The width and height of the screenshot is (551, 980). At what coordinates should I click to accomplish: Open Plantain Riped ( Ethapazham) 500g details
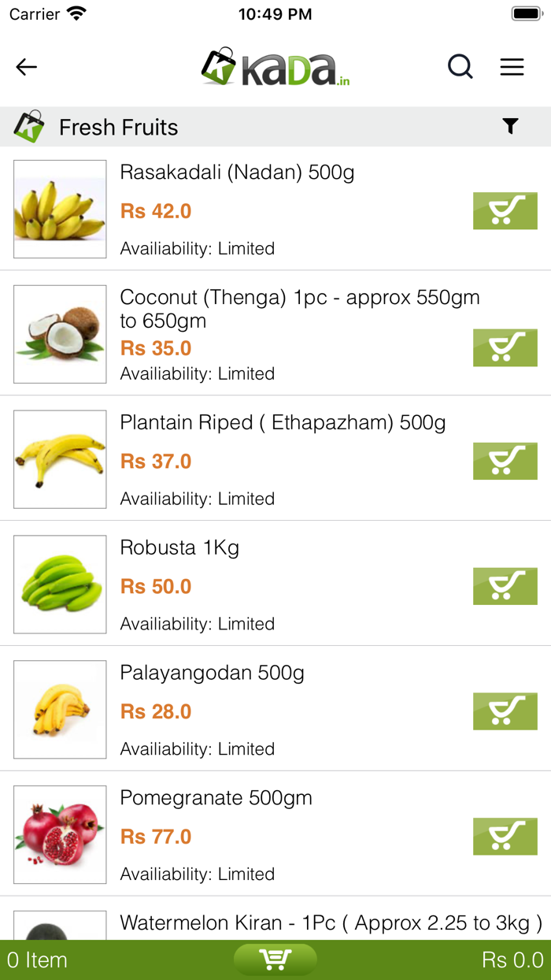283,423
